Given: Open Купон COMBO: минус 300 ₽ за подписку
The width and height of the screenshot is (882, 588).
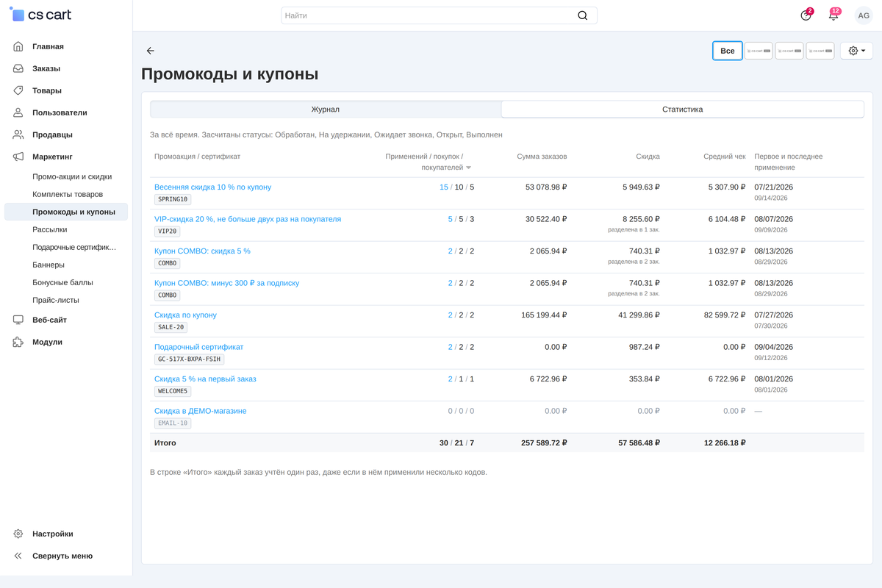Looking at the screenshot, I should coord(226,283).
